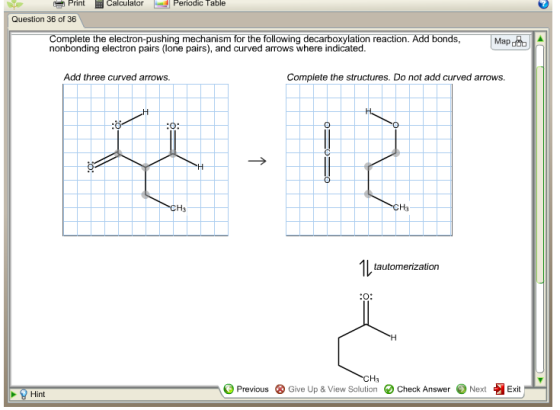The height and width of the screenshot is (410, 560).
Task: Click the aldehyde carbon node in left grid
Action: [x=173, y=153]
